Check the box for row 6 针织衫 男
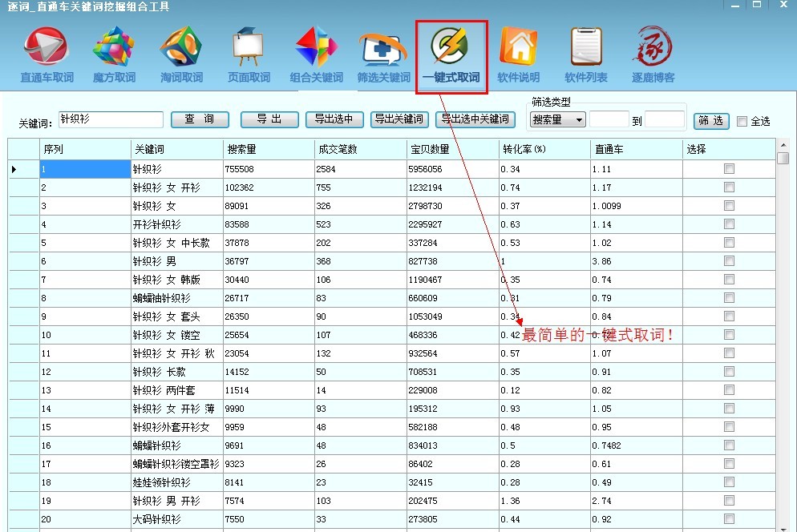The height and width of the screenshot is (532, 797). (x=729, y=260)
